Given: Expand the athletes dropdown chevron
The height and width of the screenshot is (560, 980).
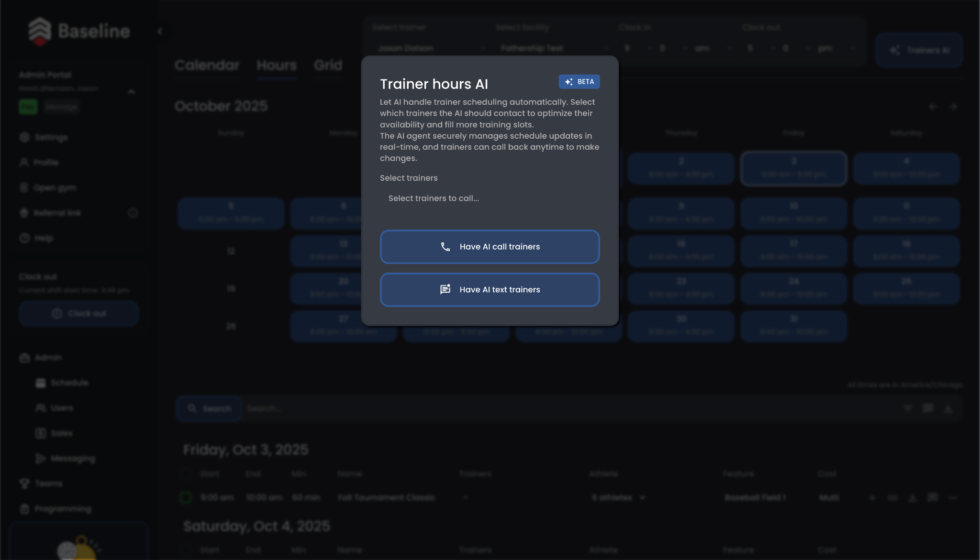Looking at the screenshot, I should click(642, 498).
